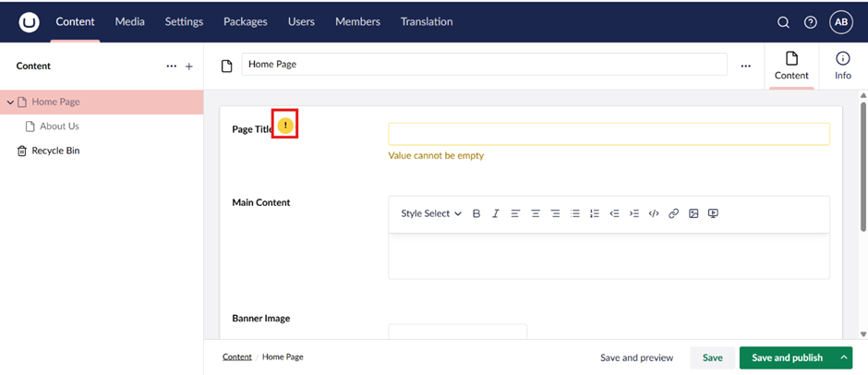Open the Info tab
This screenshot has height=375, width=868.
click(842, 66)
